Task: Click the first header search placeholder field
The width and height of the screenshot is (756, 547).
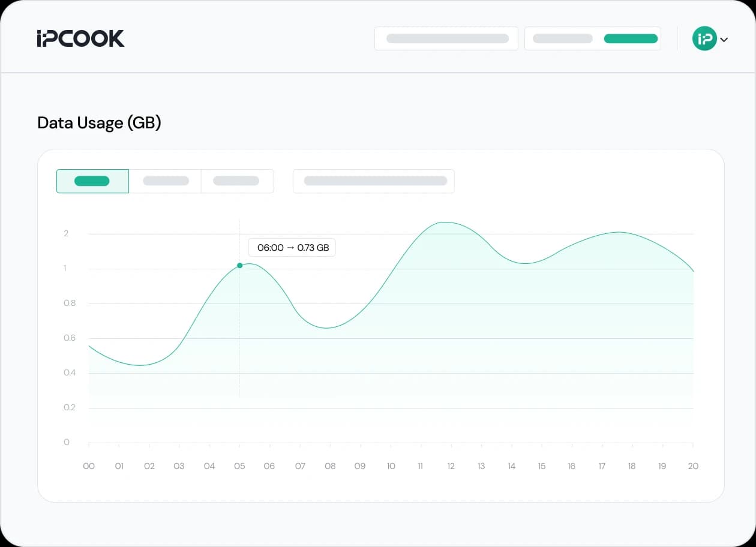Action: pos(446,38)
